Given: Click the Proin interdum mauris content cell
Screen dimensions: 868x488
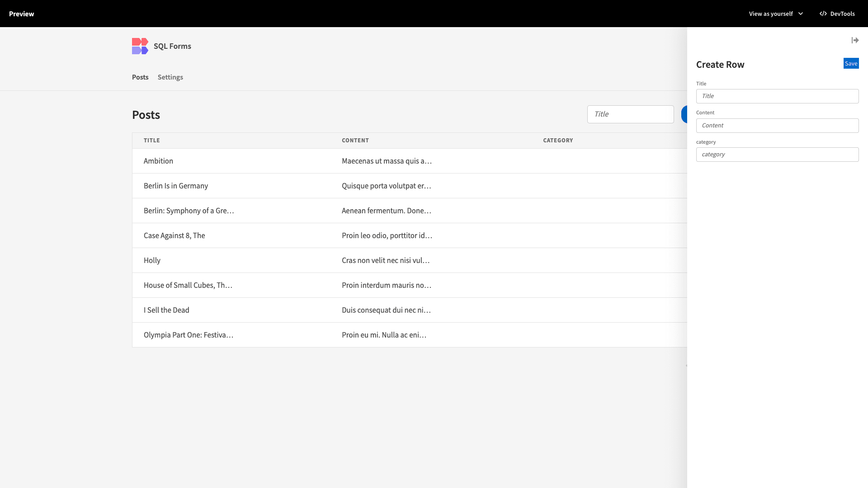Looking at the screenshot, I should click(387, 285).
